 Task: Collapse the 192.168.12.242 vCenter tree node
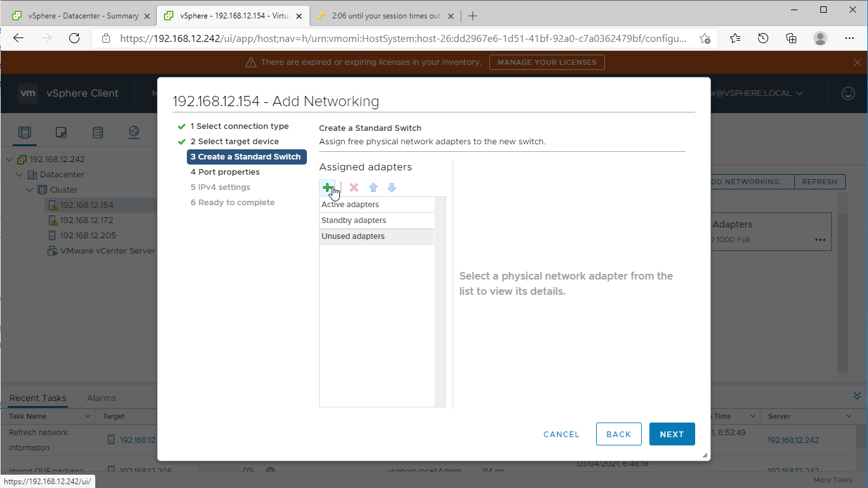(10, 159)
